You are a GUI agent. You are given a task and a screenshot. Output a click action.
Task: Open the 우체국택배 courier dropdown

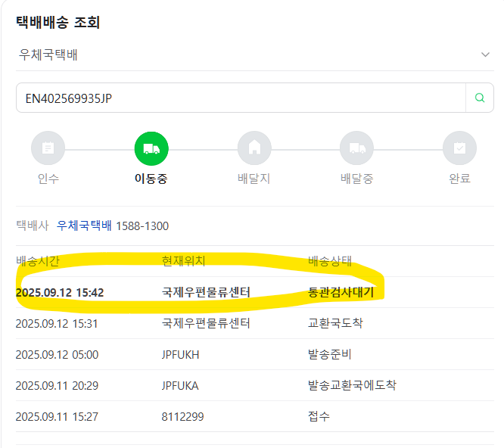pyautogui.click(x=255, y=54)
